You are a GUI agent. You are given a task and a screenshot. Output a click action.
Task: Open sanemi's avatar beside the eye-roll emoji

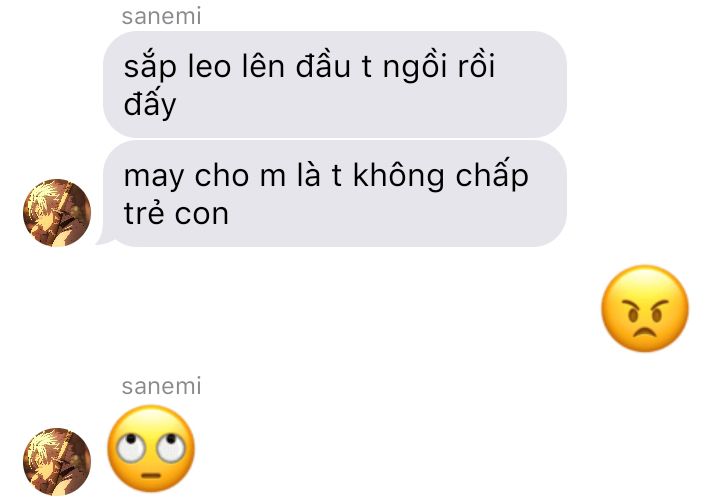57,462
